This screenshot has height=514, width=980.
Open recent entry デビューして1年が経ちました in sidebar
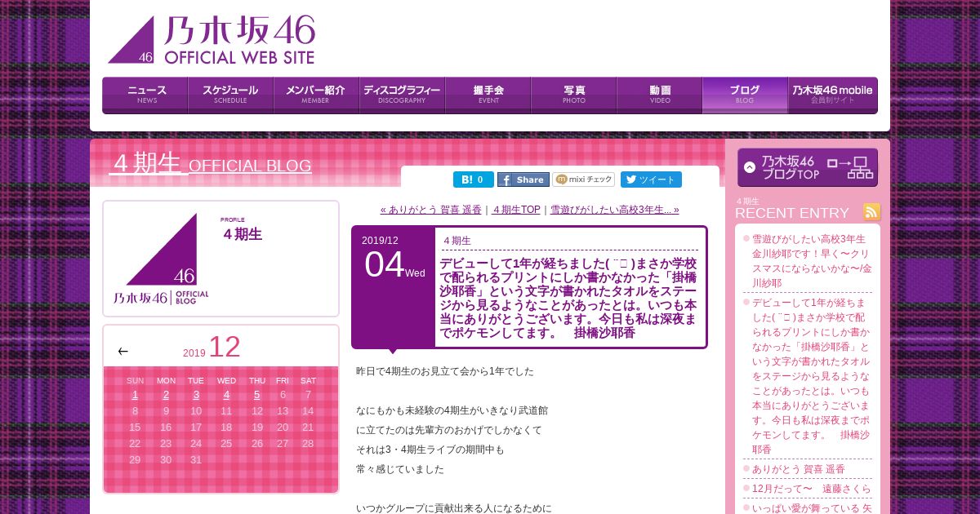click(812, 375)
